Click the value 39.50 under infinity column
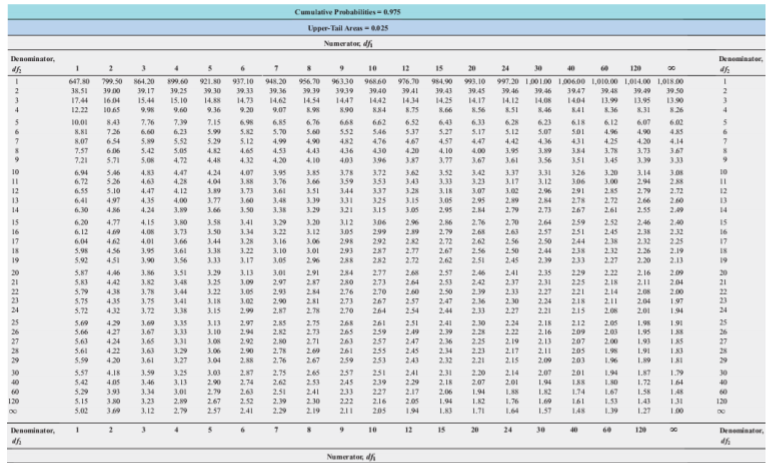 click(676, 91)
